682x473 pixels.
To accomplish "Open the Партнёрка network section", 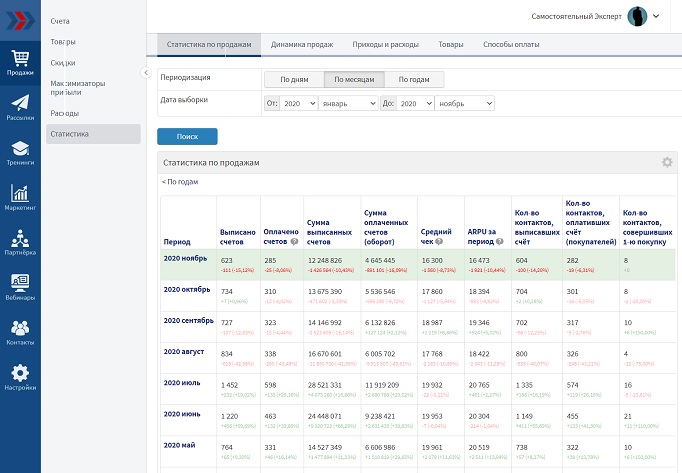I will 20,242.
